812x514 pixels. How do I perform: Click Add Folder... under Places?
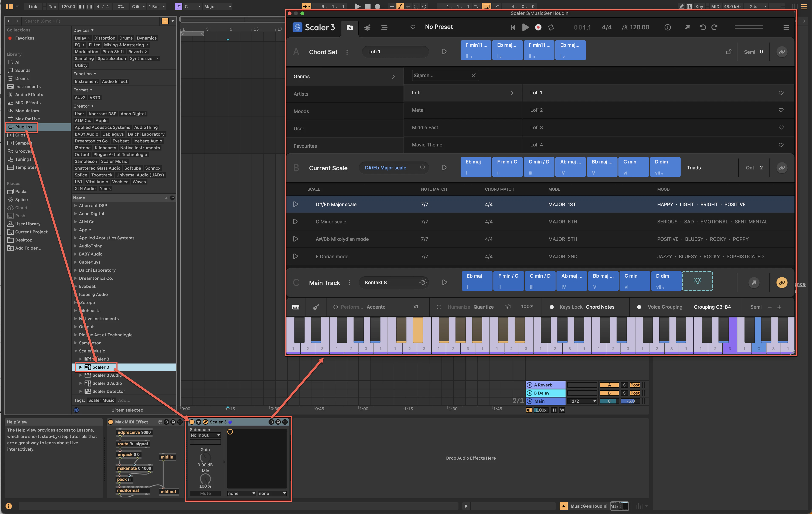pos(28,248)
